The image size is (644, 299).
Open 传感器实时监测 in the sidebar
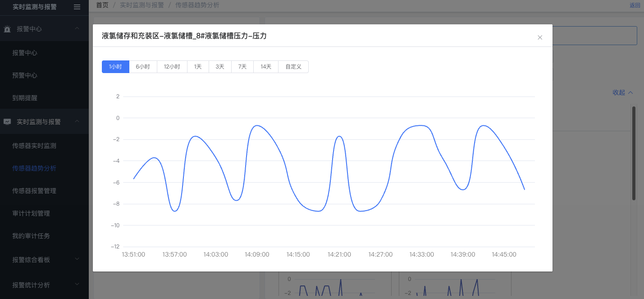tap(34, 146)
